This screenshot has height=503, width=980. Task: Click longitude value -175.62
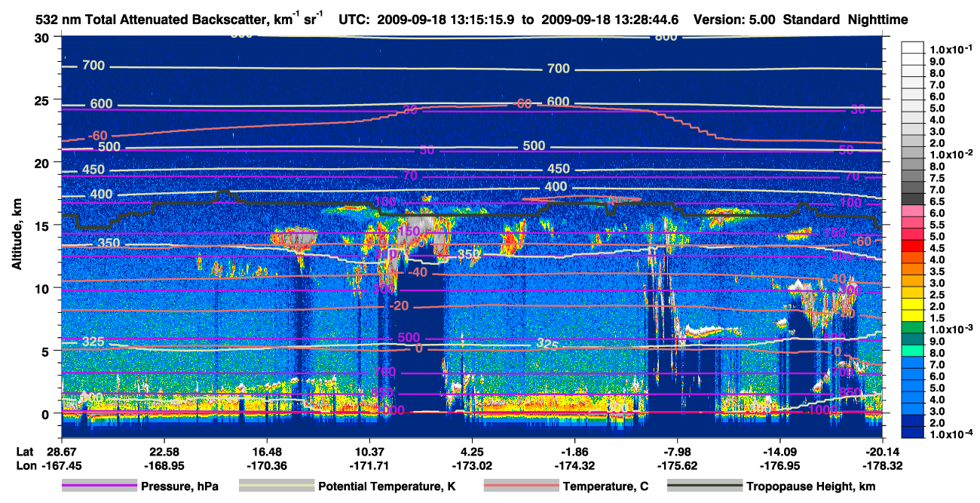coord(678,465)
